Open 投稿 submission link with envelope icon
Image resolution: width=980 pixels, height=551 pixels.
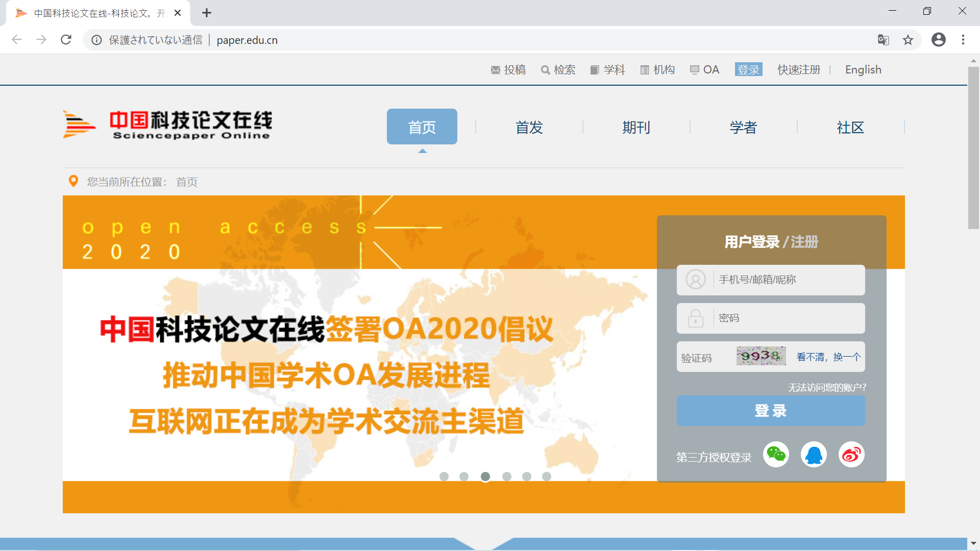click(x=508, y=70)
